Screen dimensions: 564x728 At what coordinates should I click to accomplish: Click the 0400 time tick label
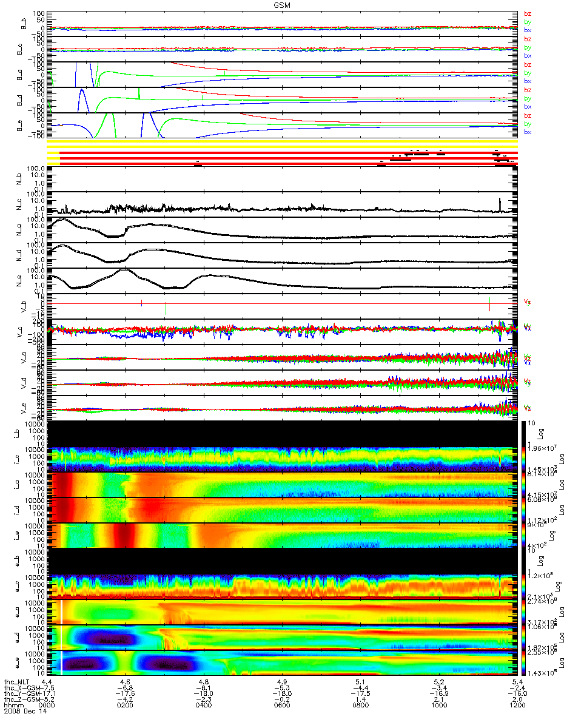[203, 705]
